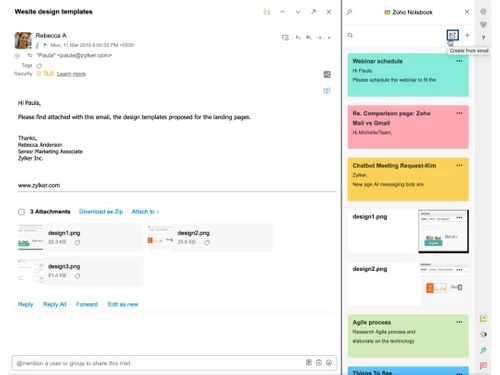Open Chatbot Meeting Request-Kim note card
Screen dimensions: 500x375
pos(408,179)
